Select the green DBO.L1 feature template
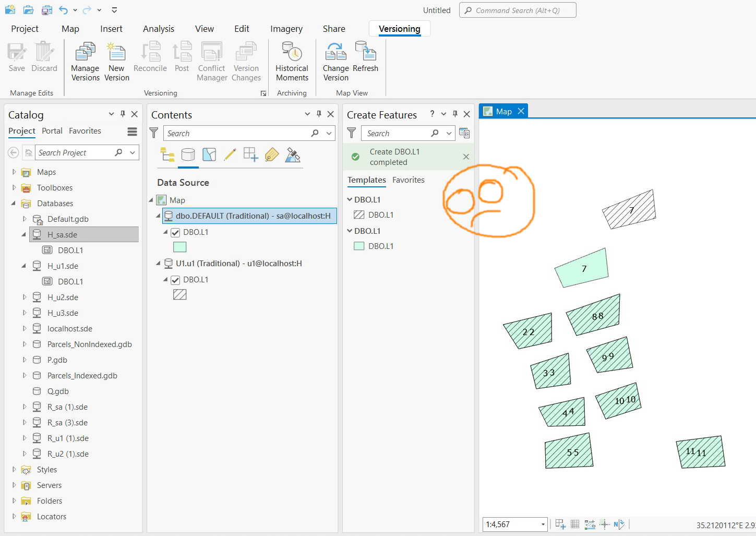The height and width of the screenshot is (536, 756). point(374,246)
